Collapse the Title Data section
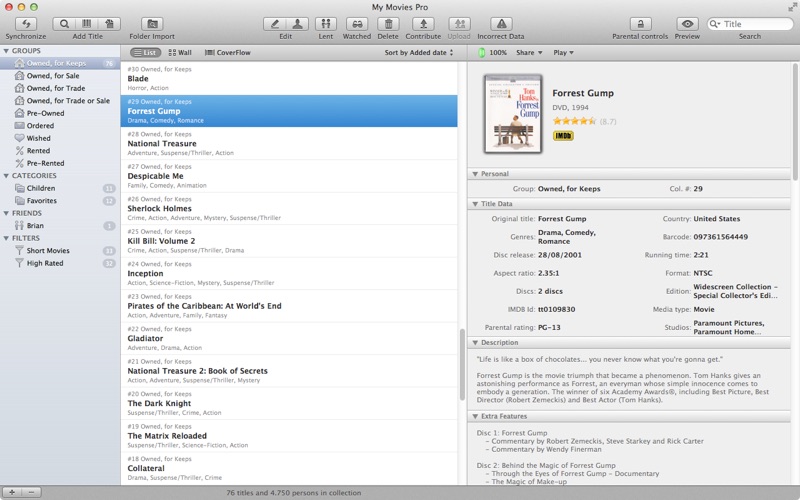Image resolution: width=800 pixels, height=500 pixels. [x=476, y=204]
